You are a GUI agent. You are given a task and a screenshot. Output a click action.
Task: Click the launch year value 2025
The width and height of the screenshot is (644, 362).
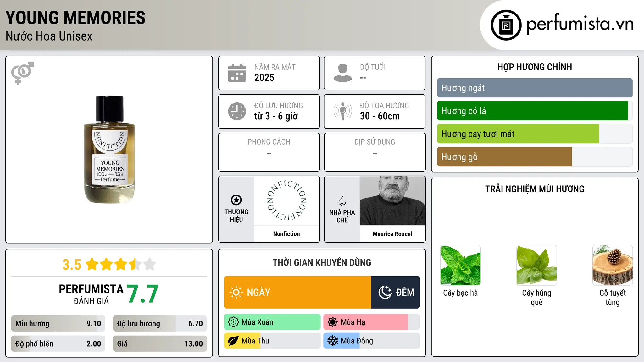(264, 78)
